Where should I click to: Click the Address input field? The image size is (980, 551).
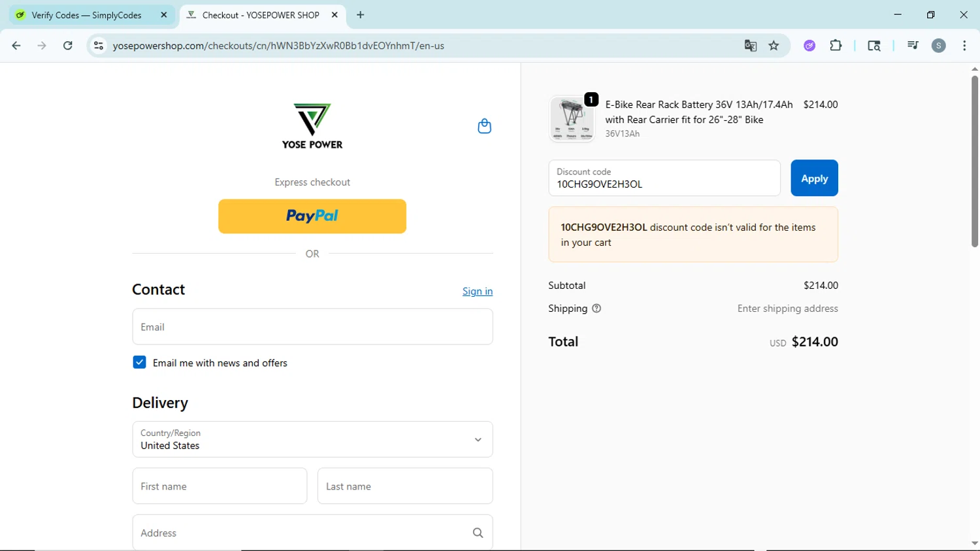pos(312,533)
